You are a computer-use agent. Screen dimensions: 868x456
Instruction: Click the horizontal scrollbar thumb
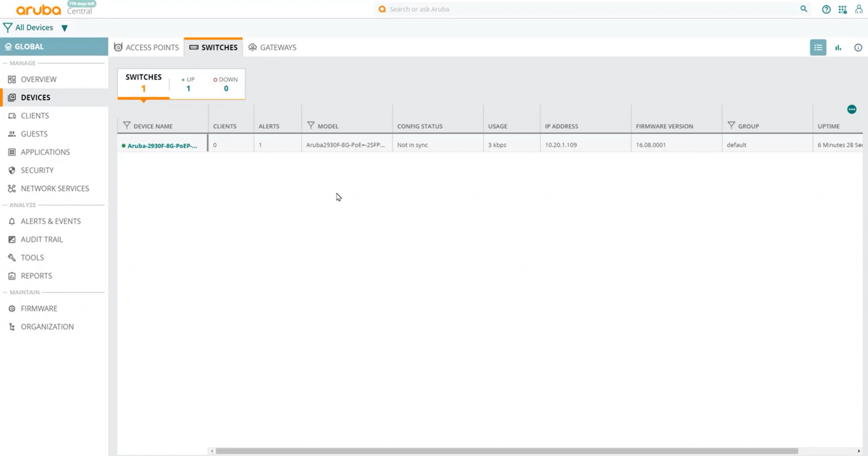click(506, 451)
